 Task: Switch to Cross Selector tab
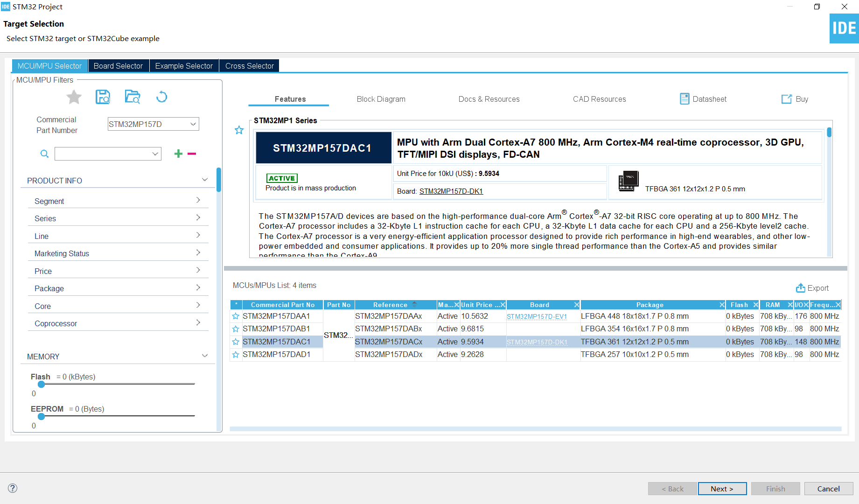click(249, 66)
